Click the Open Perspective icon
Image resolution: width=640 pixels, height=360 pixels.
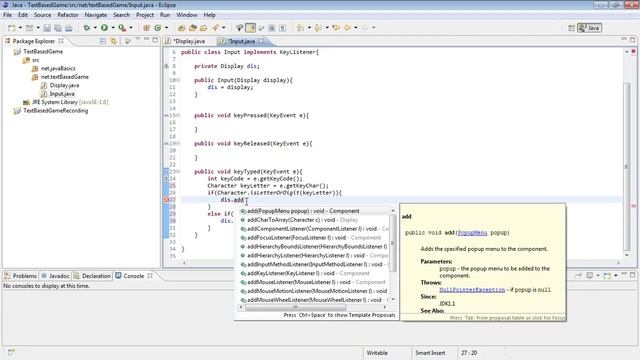point(571,28)
